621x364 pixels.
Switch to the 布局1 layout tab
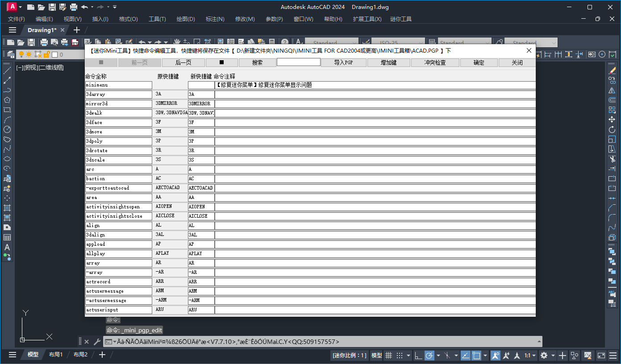click(56, 355)
